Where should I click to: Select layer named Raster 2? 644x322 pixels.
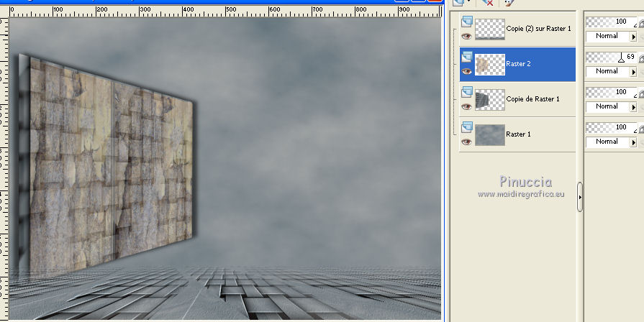518,63
